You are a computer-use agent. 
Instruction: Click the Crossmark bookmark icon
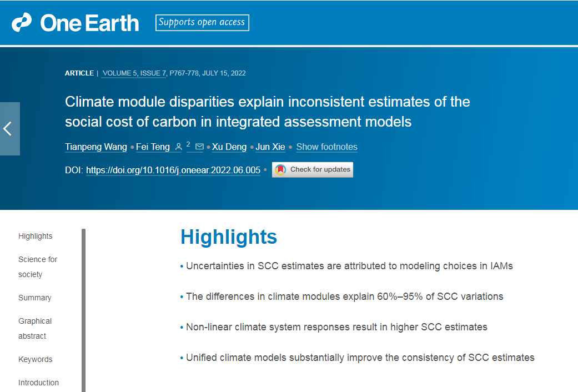pyautogui.click(x=280, y=170)
